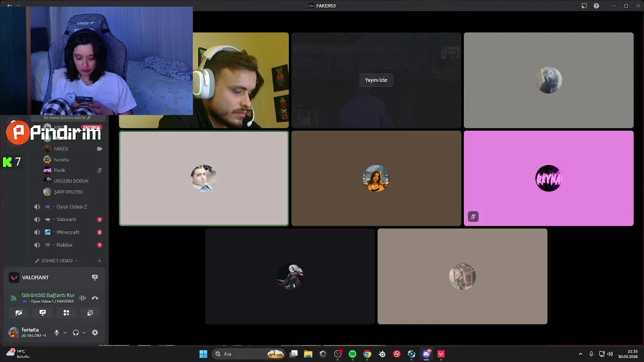Open Task View on the taskbar

pyautogui.click(x=294, y=354)
